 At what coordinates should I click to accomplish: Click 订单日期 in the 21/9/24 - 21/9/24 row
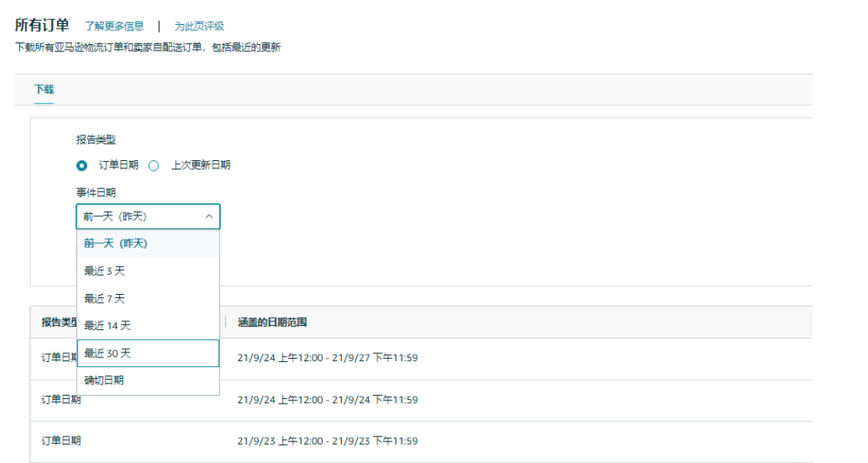(62, 399)
